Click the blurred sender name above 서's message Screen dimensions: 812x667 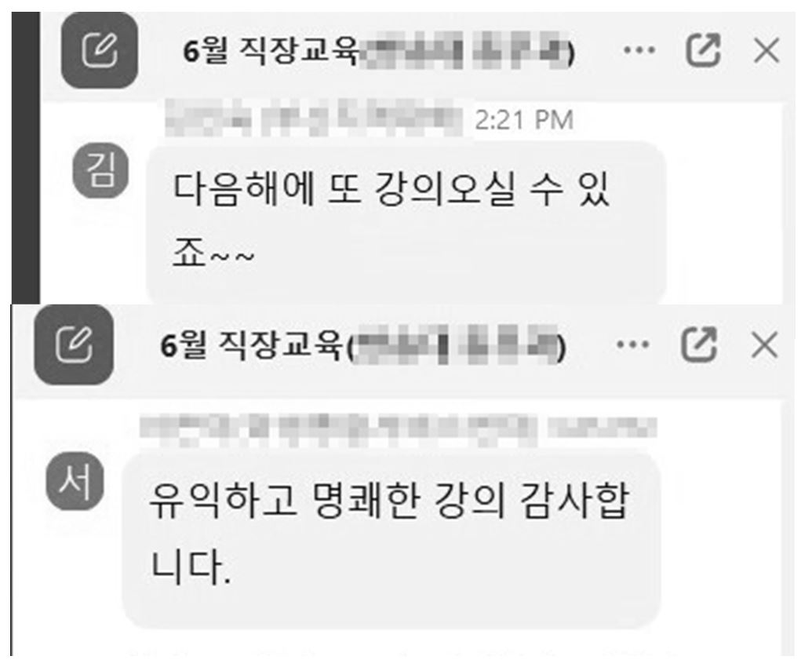(399, 430)
